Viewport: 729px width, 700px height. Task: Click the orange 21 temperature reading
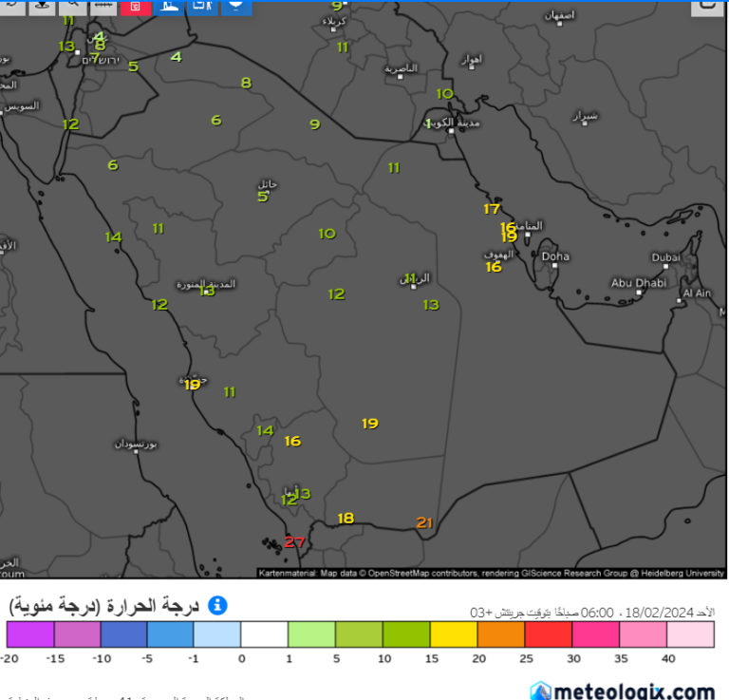(424, 522)
